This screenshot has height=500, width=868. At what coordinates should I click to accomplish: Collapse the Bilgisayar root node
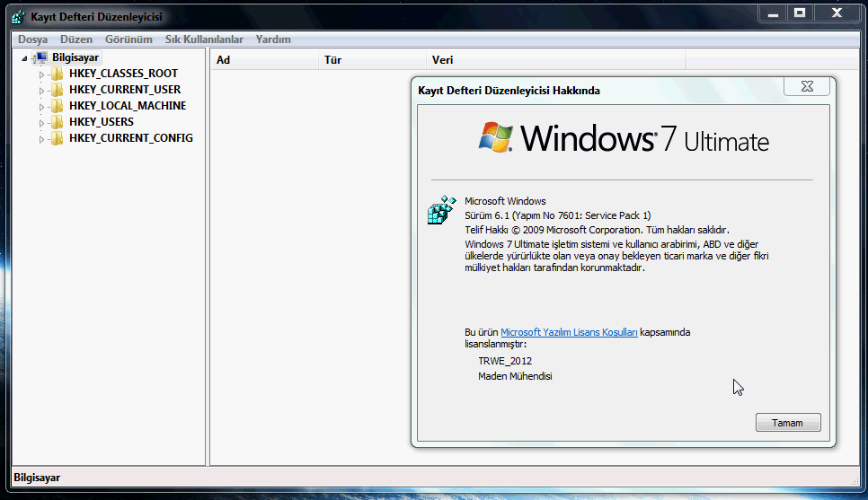(x=24, y=58)
